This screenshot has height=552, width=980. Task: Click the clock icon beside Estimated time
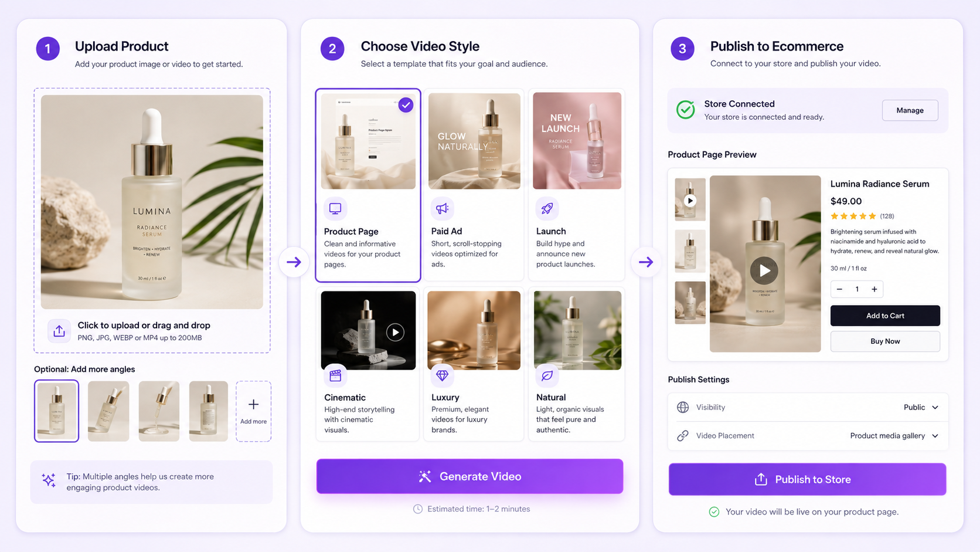point(418,509)
